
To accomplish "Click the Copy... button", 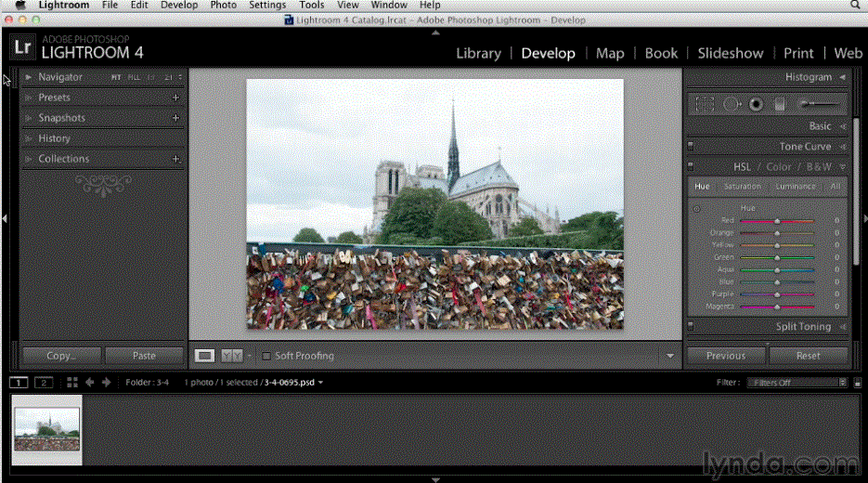I will point(61,356).
